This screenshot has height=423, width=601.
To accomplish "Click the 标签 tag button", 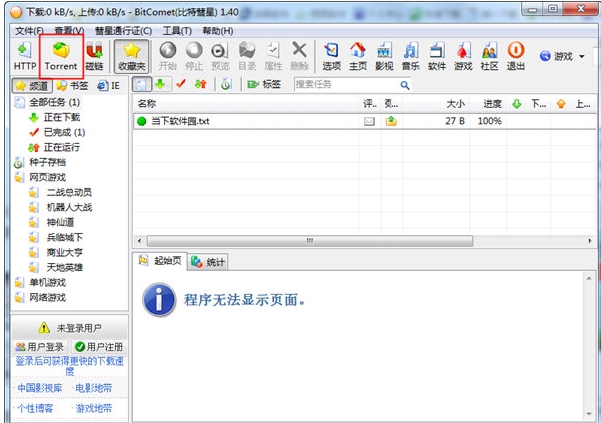I will pyautogui.click(x=264, y=84).
